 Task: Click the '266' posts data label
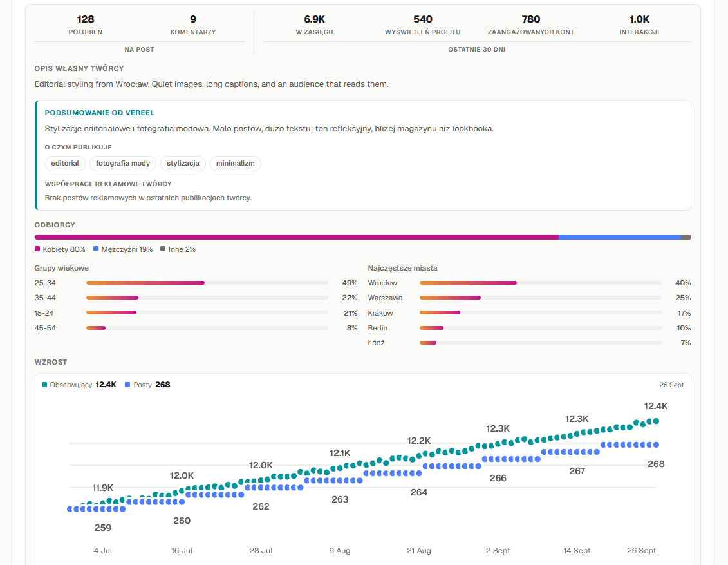coord(498,478)
